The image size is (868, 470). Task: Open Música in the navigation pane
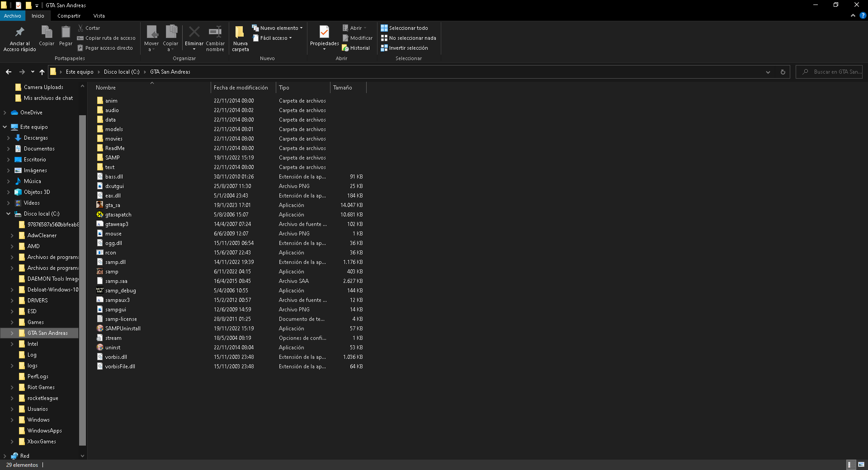pos(32,181)
